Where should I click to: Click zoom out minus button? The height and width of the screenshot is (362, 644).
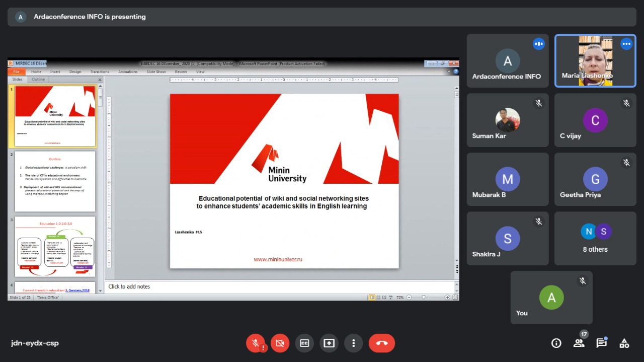408,298
